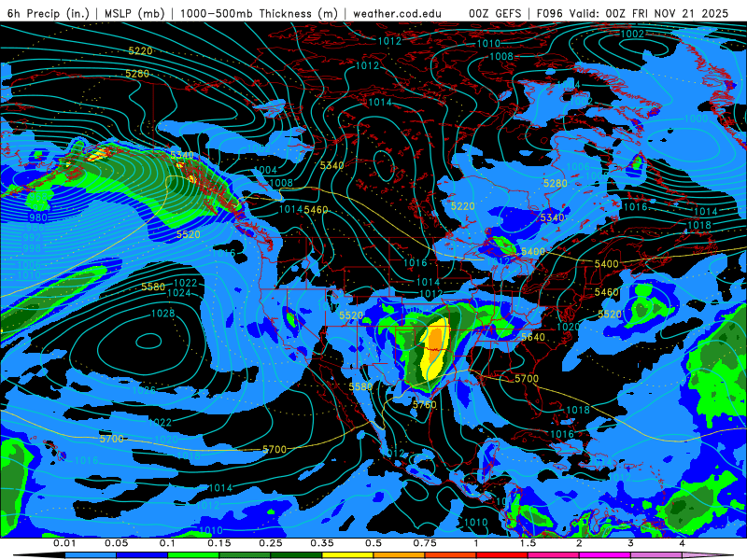Image resolution: width=747 pixels, height=560 pixels.
Task: Click the 980 low pressure label
Action: tap(38, 217)
